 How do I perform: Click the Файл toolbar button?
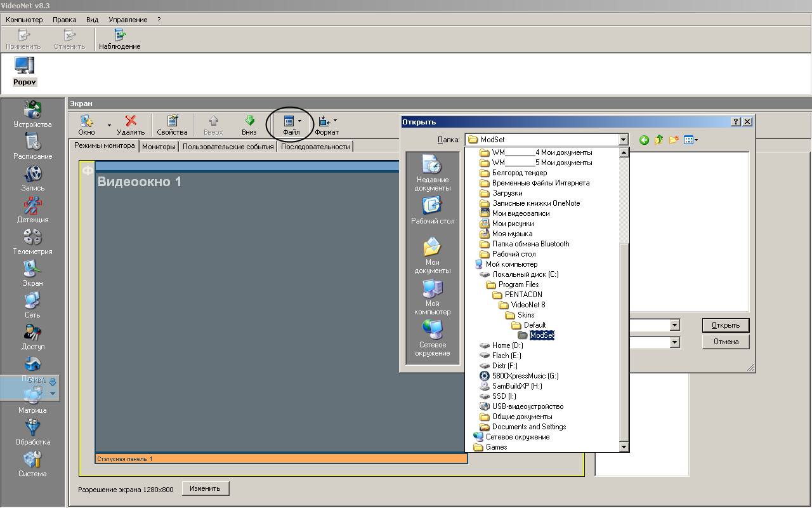pyautogui.click(x=291, y=125)
